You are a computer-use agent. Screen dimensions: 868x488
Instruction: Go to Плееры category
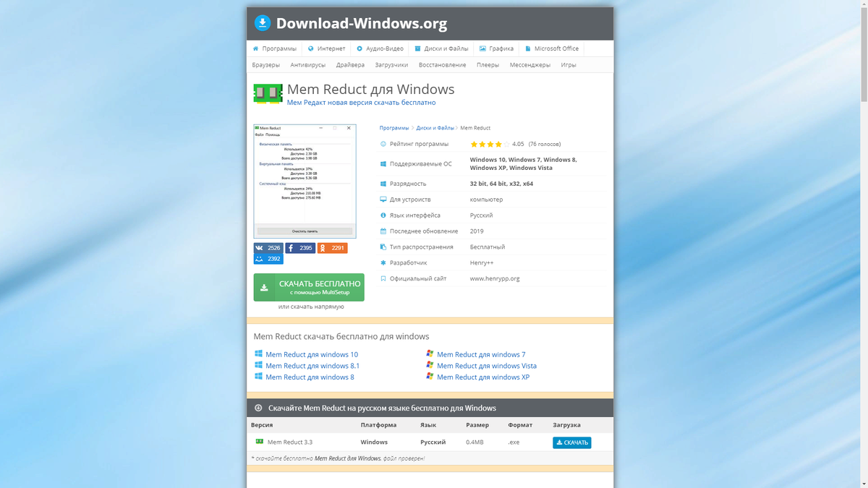point(488,65)
